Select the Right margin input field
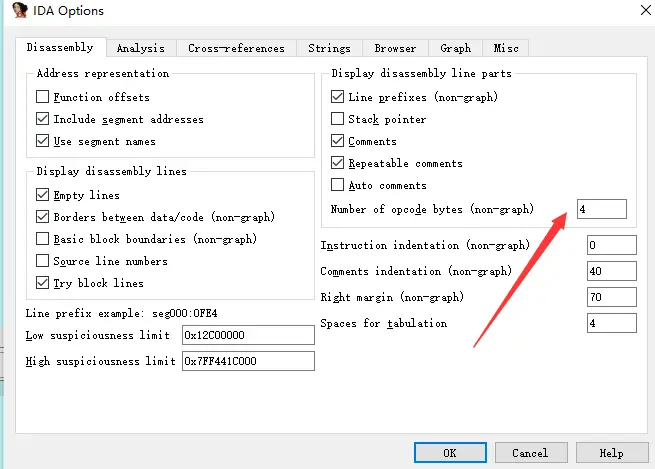 [612, 297]
